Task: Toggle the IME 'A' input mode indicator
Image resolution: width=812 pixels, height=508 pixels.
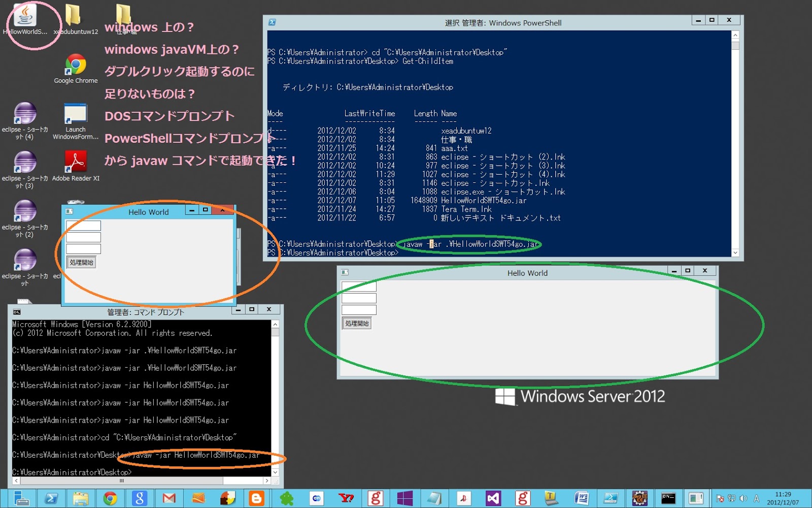Action: click(x=756, y=498)
